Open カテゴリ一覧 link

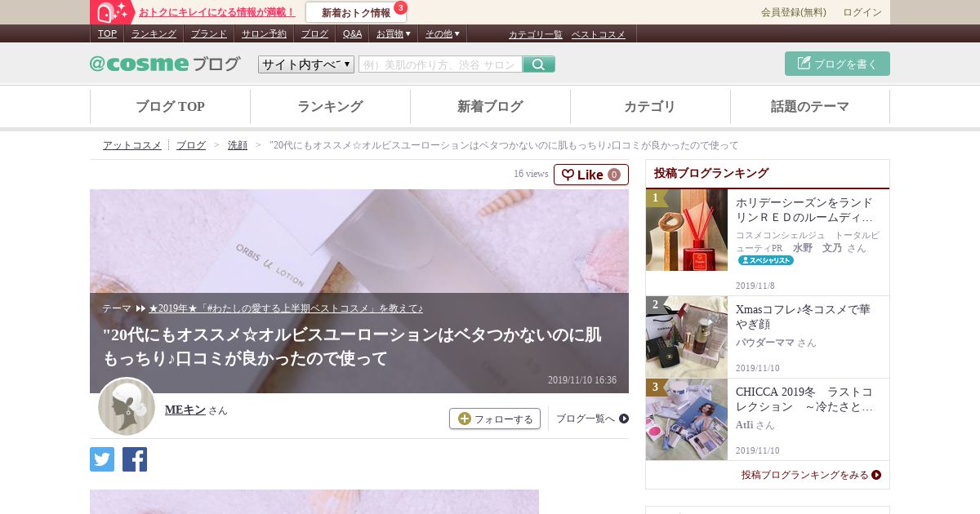[x=535, y=34]
